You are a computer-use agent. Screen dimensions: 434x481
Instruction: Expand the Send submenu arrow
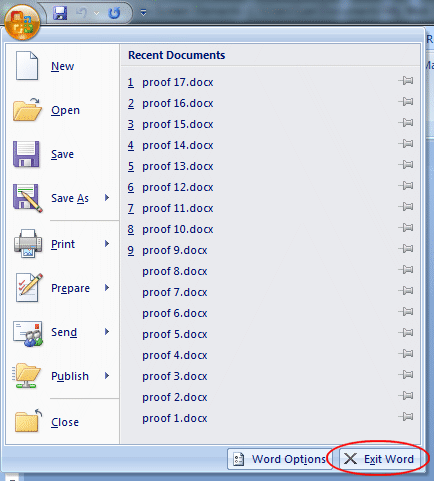click(107, 331)
